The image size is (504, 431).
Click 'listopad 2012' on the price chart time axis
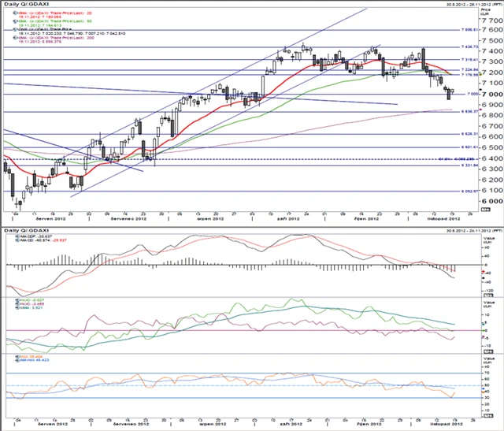point(443,219)
